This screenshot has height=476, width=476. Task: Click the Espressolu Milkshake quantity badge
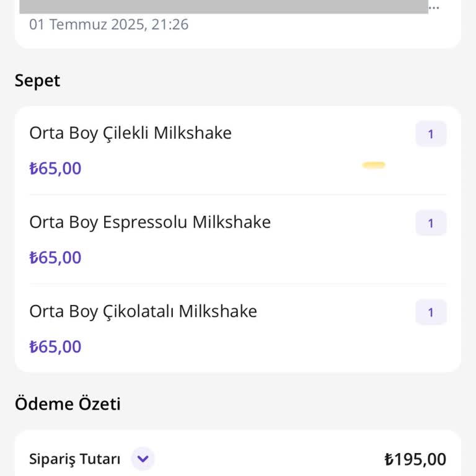click(x=431, y=223)
